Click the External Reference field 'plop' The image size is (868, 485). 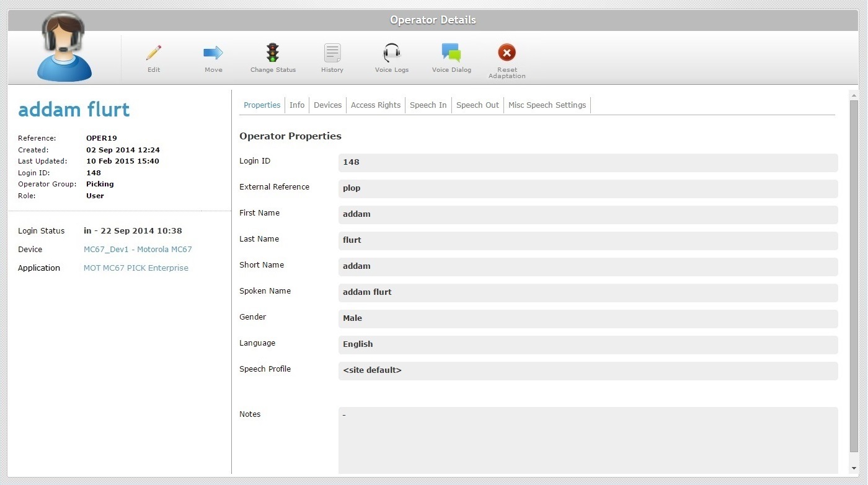tap(588, 188)
